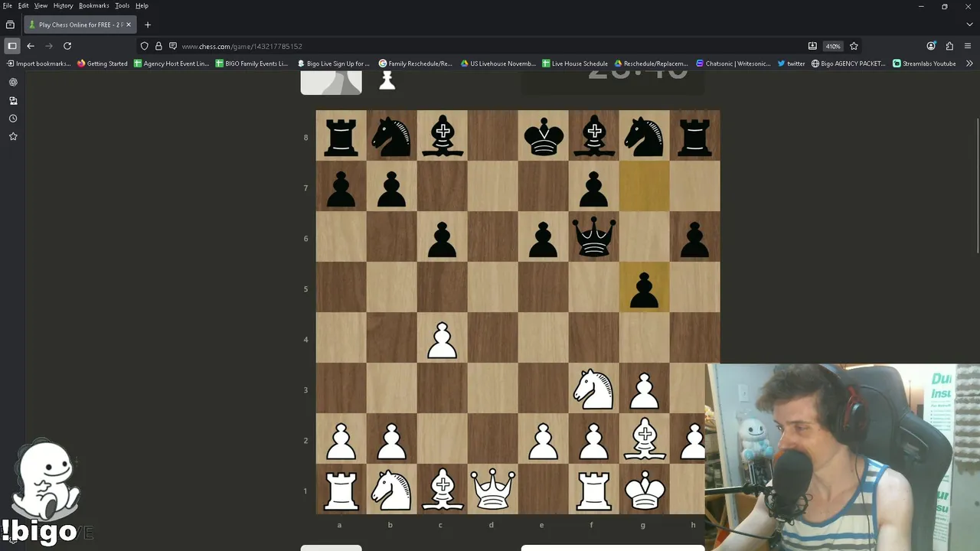
Task: Go forward to the next page
Action: [x=49, y=46]
